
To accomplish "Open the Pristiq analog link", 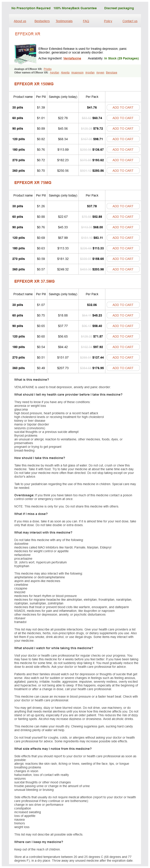I will (48, 69).
